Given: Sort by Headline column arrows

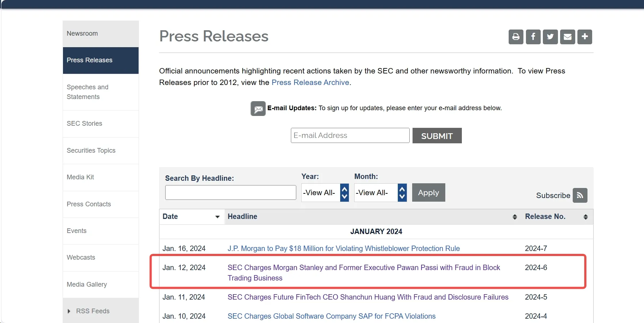Looking at the screenshot, I should 515,217.
